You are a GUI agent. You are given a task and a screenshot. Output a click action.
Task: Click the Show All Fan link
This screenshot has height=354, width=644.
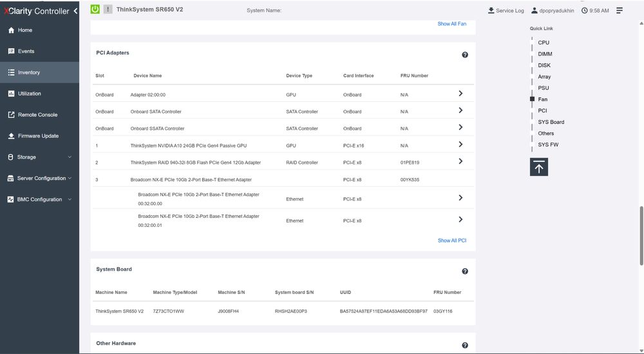coord(452,24)
